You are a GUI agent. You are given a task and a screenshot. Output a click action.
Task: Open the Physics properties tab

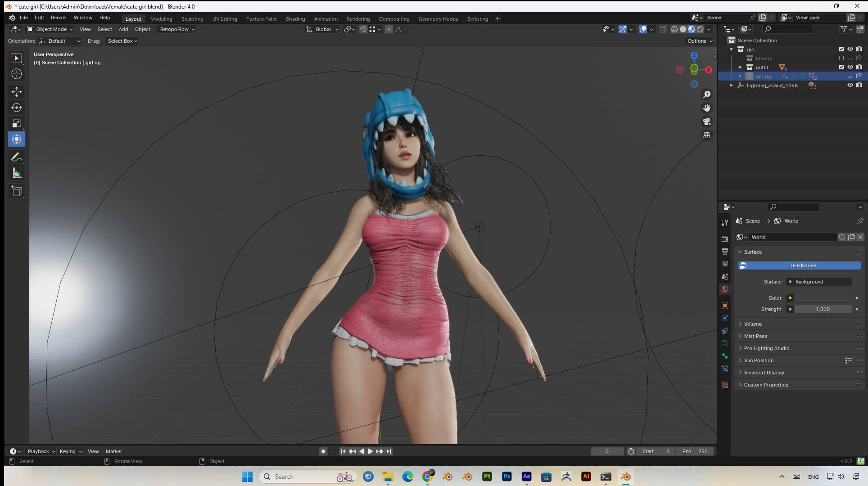725,318
